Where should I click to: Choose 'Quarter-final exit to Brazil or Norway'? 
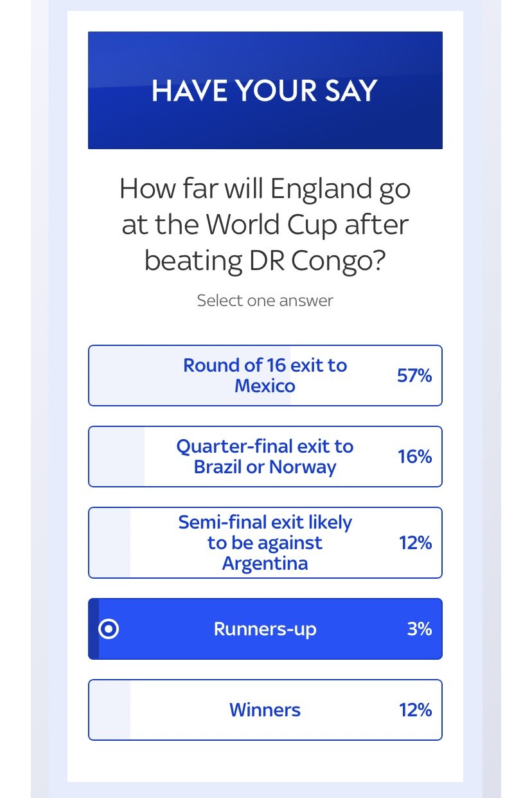point(265,457)
